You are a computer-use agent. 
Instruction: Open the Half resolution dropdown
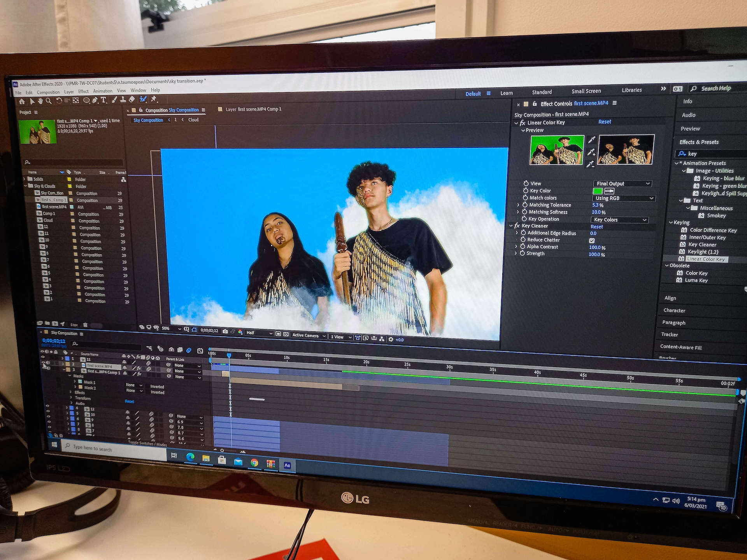pyautogui.click(x=259, y=333)
